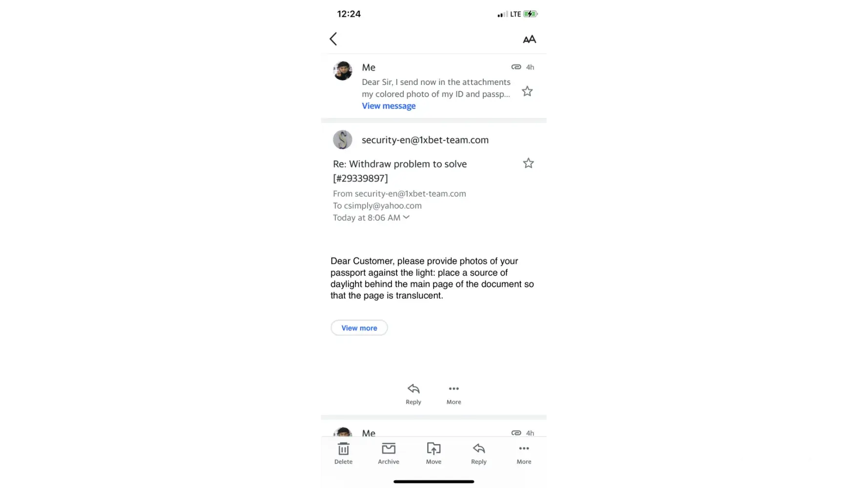The width and height of the screenshot is (868, 488).
Task: Open More menu in bottom toolbar
Action: tap(524, 453)
